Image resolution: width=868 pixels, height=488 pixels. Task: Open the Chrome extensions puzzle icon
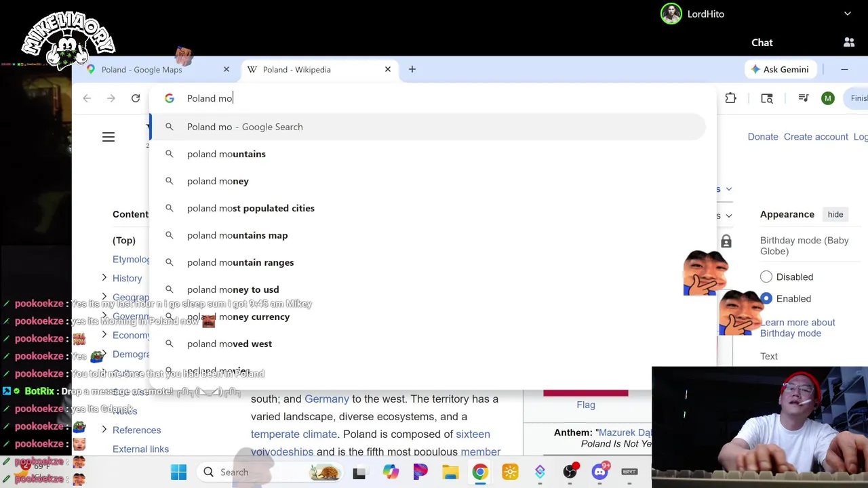730,98
